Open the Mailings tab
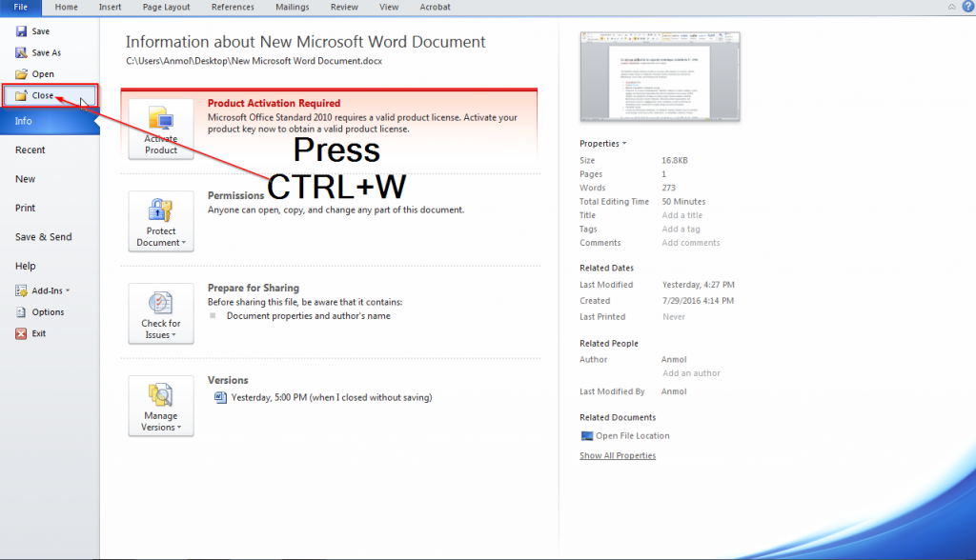The image size is (976, 560). 292,8
